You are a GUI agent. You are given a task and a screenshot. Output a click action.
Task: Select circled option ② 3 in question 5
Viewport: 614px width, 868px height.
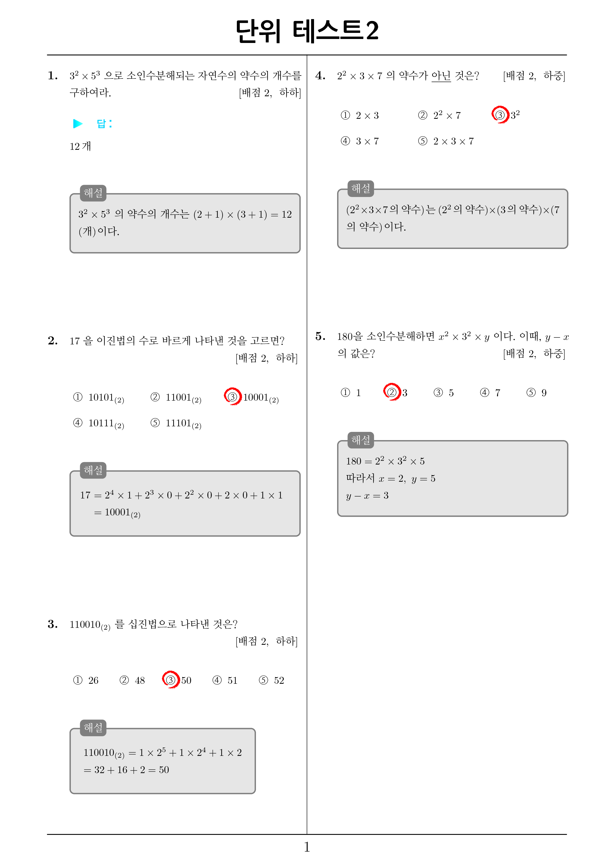(x=395, y=392)
